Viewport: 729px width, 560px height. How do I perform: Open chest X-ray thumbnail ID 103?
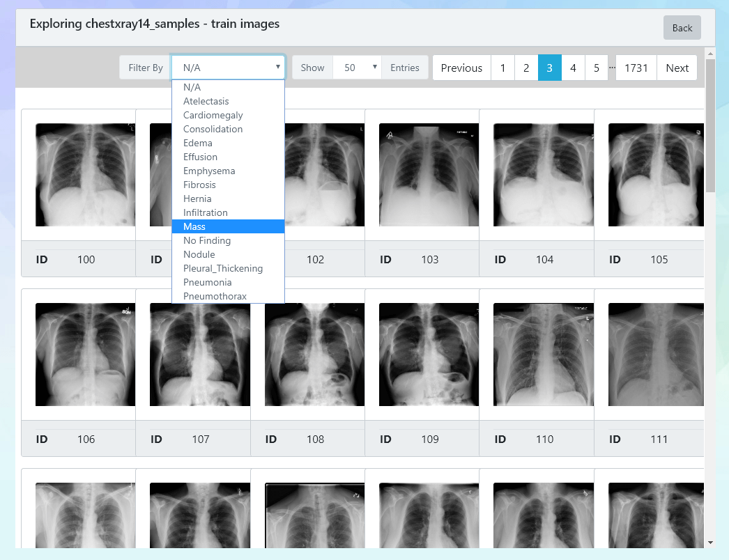[429, 175]
